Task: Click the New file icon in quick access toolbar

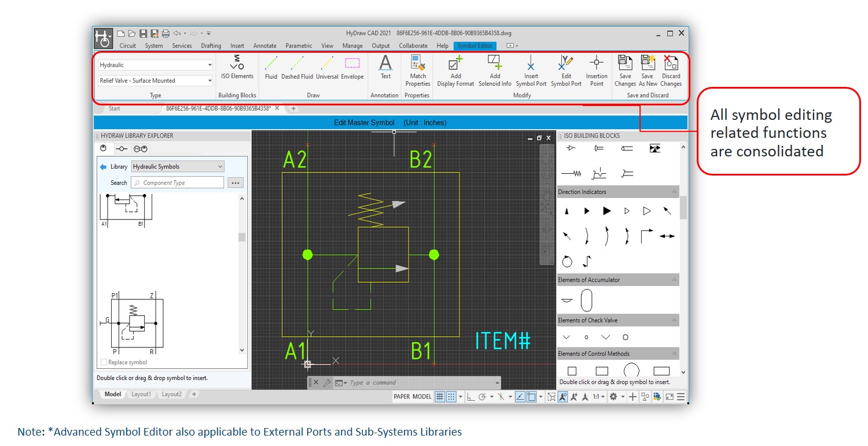Action: (x=121, y=34)
